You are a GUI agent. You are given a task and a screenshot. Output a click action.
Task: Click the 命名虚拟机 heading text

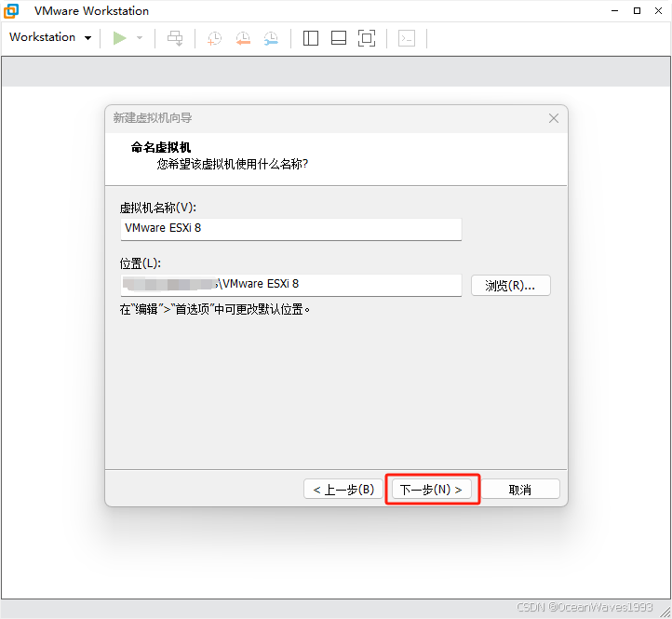161,147
